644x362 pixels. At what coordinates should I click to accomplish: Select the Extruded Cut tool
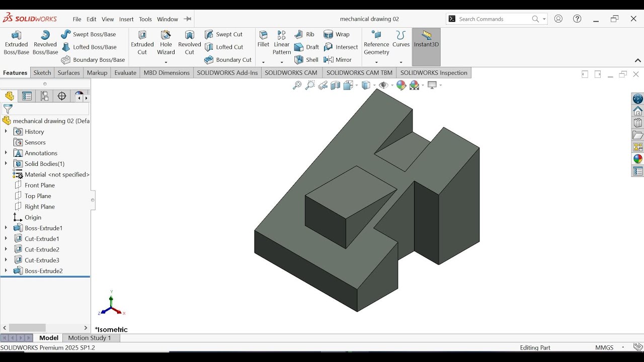click(142, 43)
